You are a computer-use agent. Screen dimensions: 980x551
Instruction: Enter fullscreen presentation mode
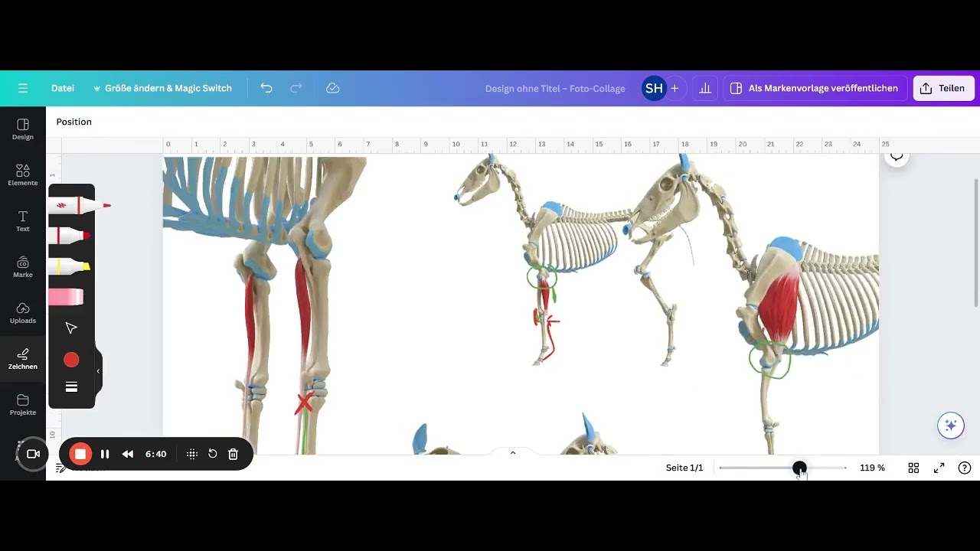click(x=939, y=468)
